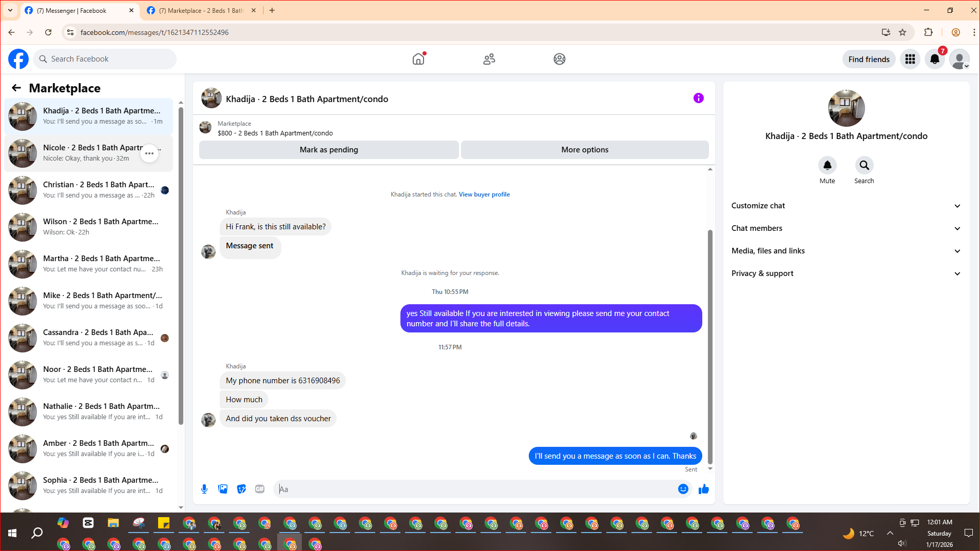Image resolution: width=980 pixels, height=551 pixels.
Task: Click Khadija's large listing profile photo
Action: pyautogui.click(x=846, y=108)
